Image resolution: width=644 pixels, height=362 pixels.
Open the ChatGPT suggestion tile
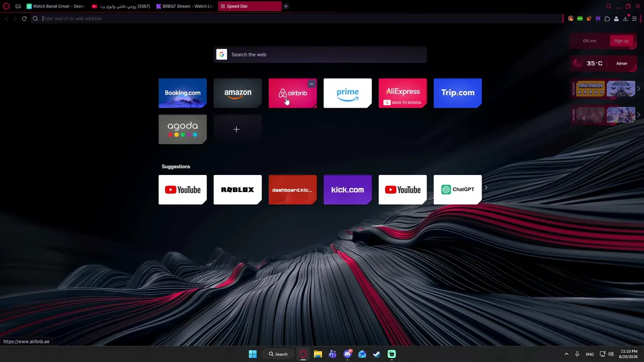(458, 190)
